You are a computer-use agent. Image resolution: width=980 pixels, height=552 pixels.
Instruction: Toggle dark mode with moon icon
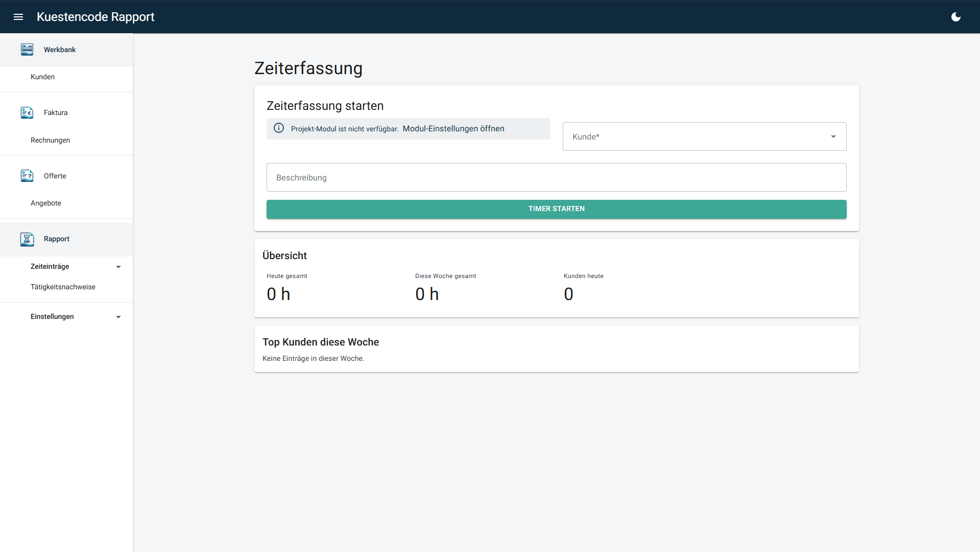956,17
